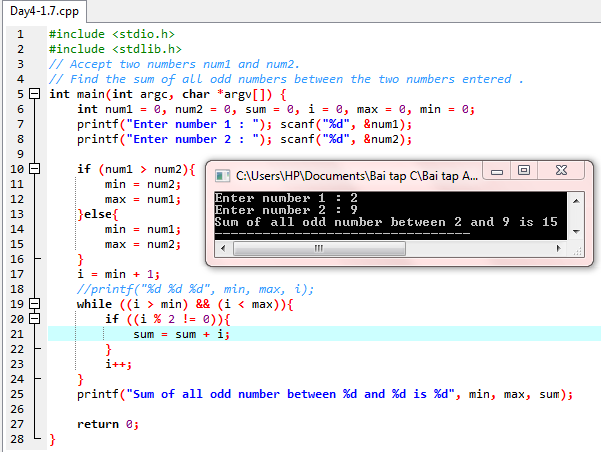This screenshot has width=601, height=452.
Task: Minimize the console window
Action: [x=497, y=171]
